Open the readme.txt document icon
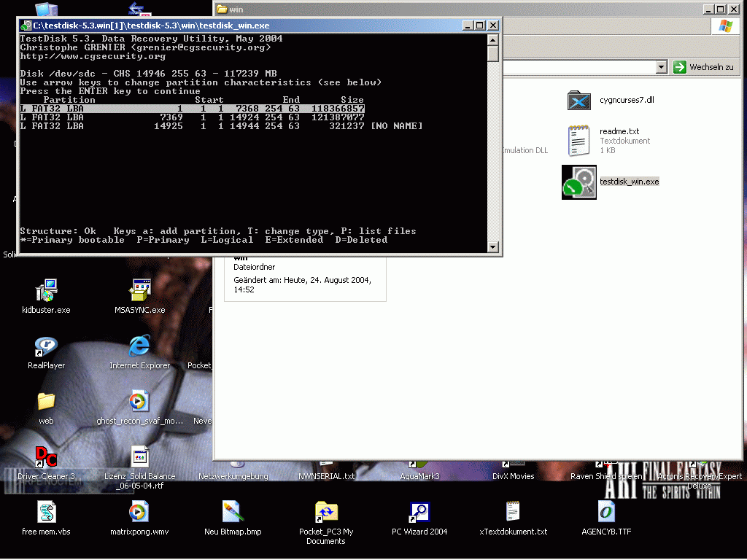This screenshot has height=560, width=747. (x=578, y=141)
